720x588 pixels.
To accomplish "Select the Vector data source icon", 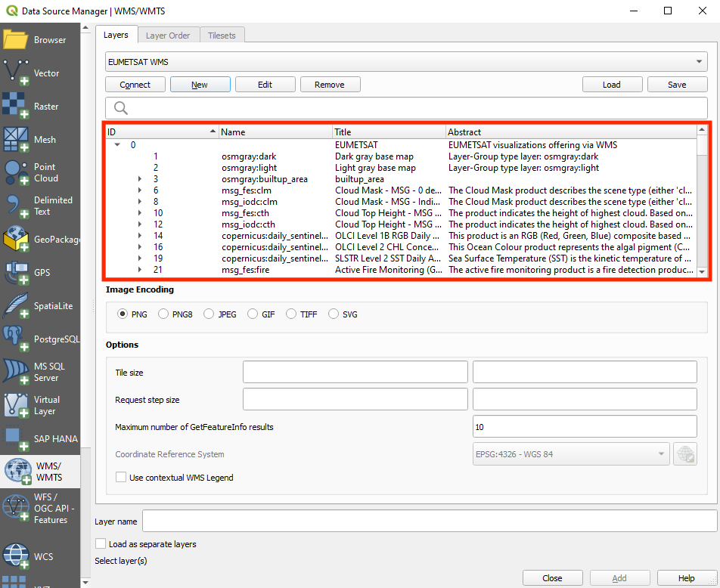I will pyautogui.click(x=16, y=73).
